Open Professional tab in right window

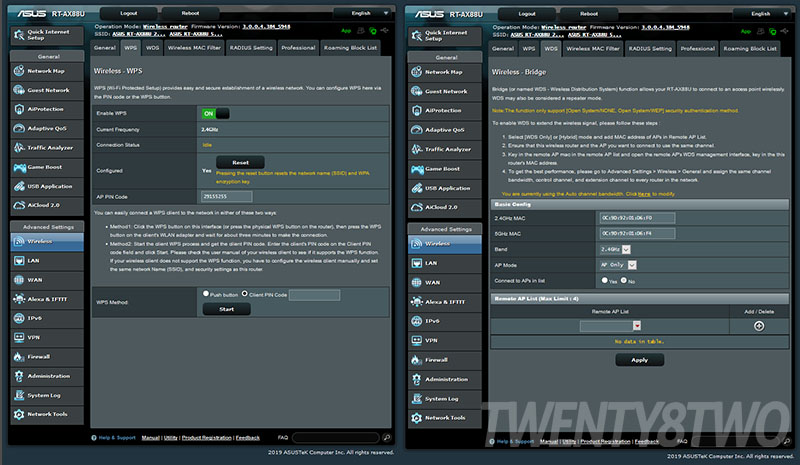click(697, 48)
